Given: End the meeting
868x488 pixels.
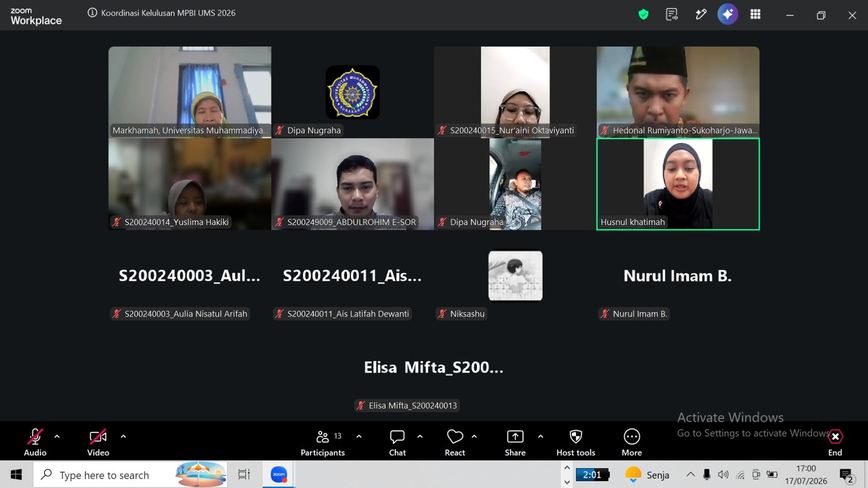Looking at the screenshot, I should pyautogui.click(x=835, y=443).
